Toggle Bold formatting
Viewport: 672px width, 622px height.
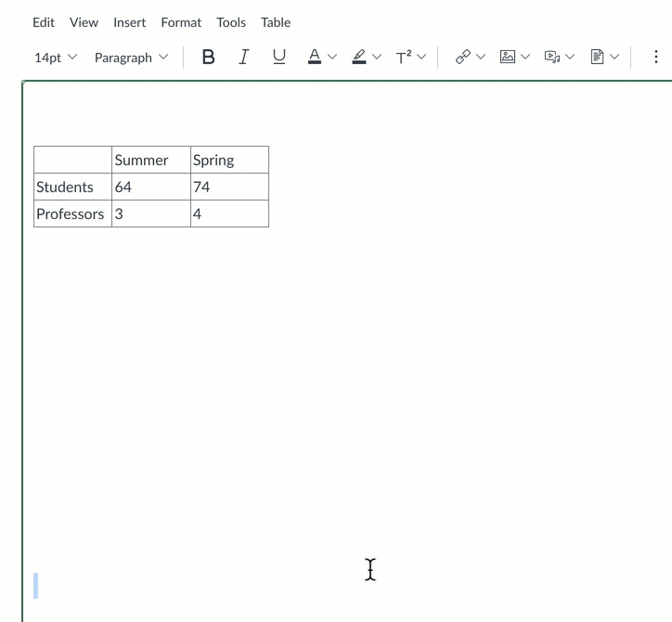208,57
